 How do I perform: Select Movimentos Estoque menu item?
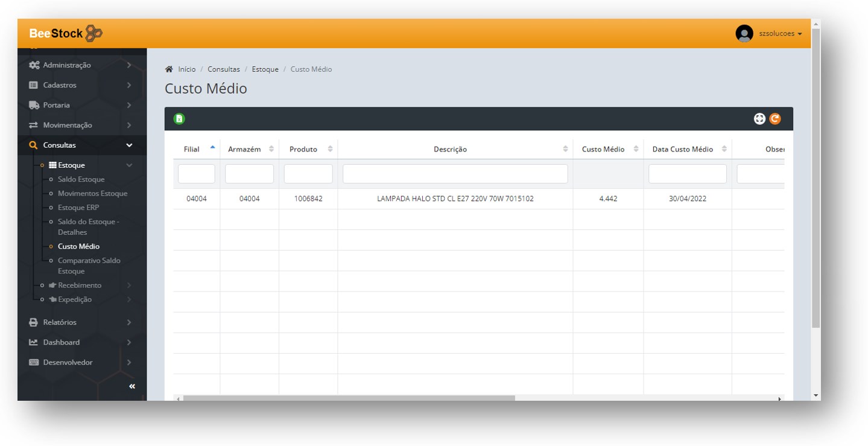pyautogui.click(x=92, y=194)
